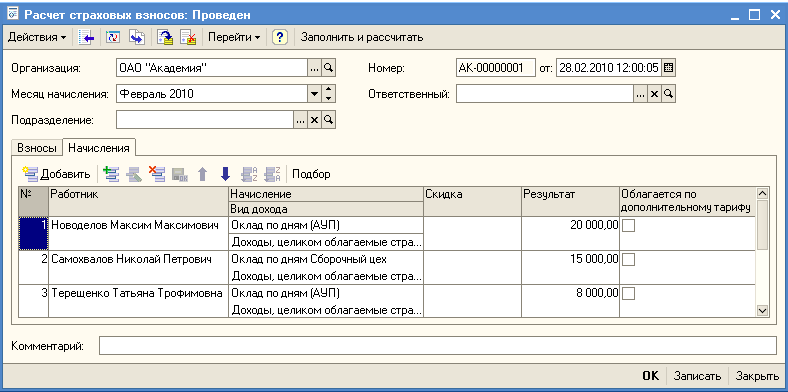Click the move row down blue arrow
Viewport: 788px width, 392px height.
[x=226, y=174]
